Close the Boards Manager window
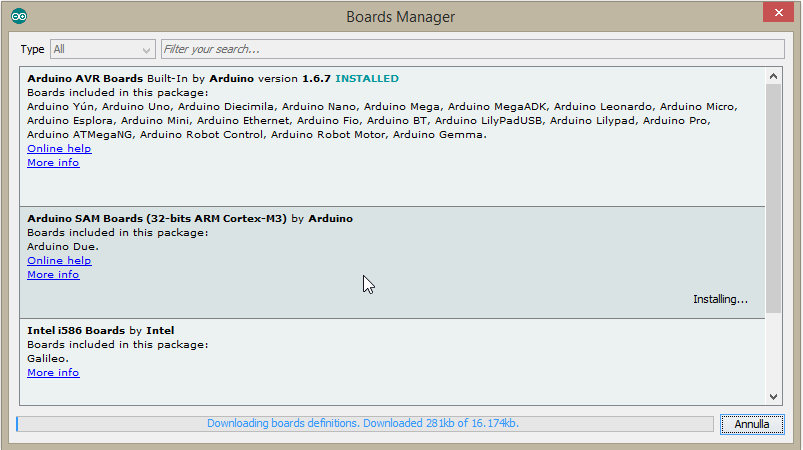Image resolution: width=803 pixels, height=450 pixels. [x=778, y=12]
